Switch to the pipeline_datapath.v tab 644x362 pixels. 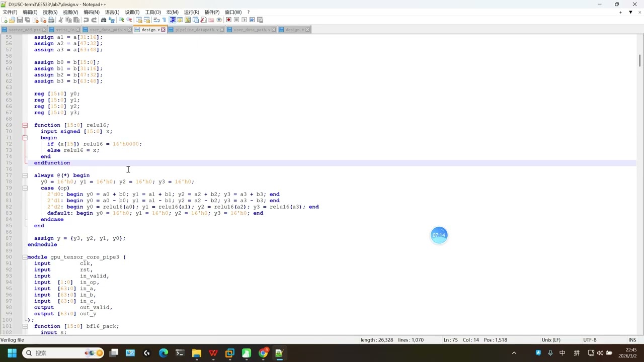pos(197,30)
